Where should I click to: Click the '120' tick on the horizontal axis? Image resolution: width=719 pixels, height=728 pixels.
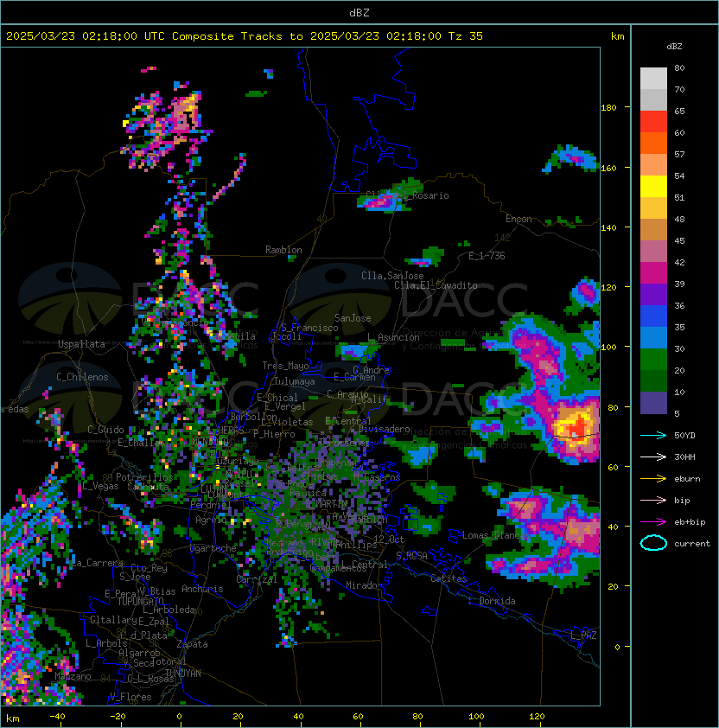point(537,717)
